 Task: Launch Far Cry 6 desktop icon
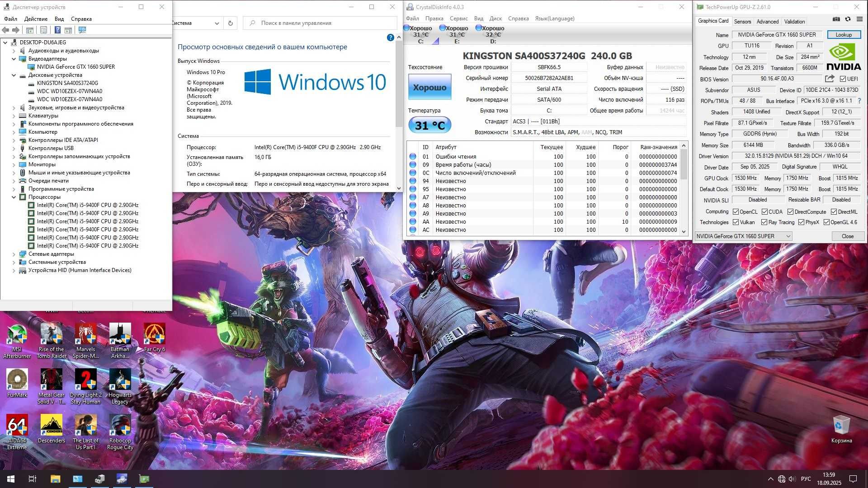point(155,338)
